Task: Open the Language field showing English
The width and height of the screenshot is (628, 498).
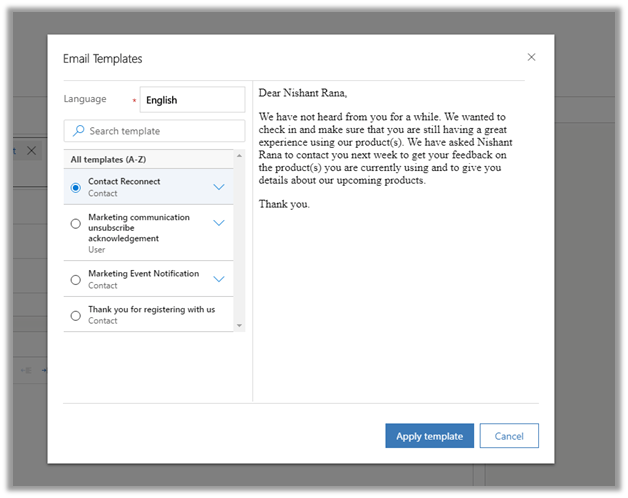Action: pyautogui.click(x=192, y=100)
